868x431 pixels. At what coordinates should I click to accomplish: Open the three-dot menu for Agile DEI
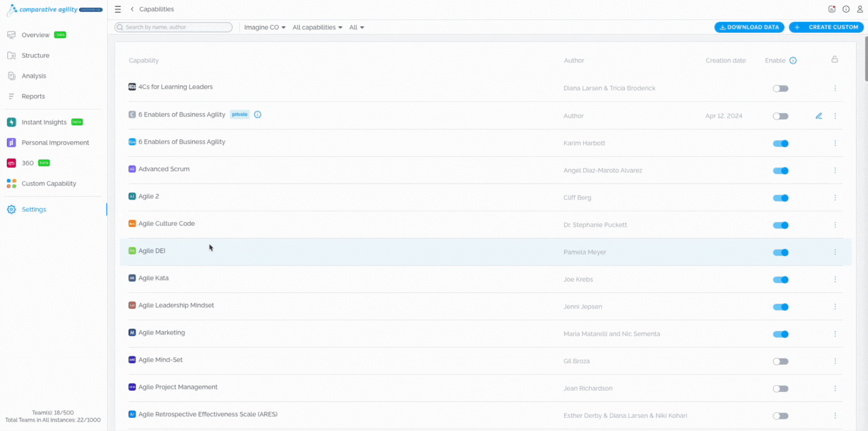coord(835,252)
